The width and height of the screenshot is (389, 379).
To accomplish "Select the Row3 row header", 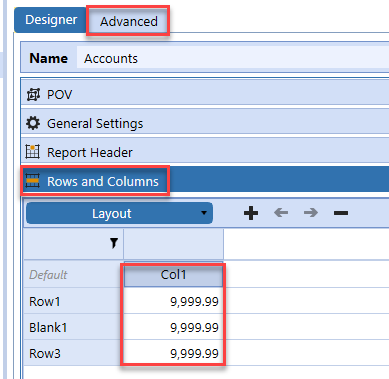I will [73, 353].
